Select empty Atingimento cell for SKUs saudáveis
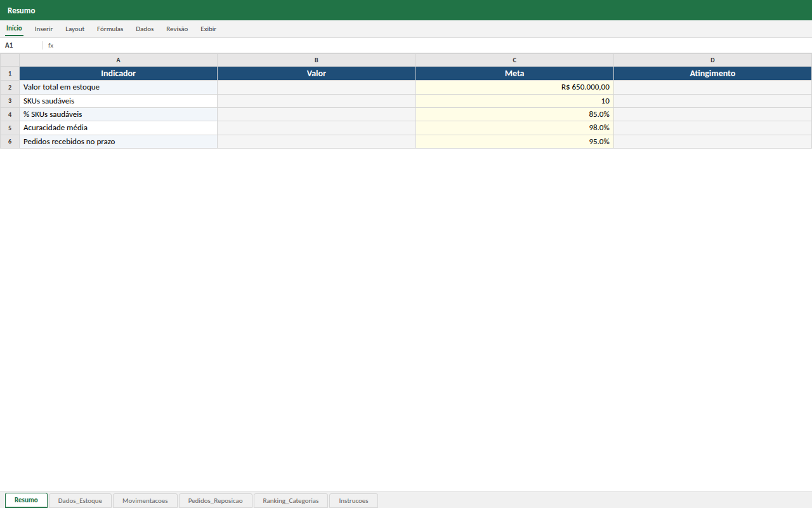This screenshot has height=508, width=812. click(x=712, y=101)
